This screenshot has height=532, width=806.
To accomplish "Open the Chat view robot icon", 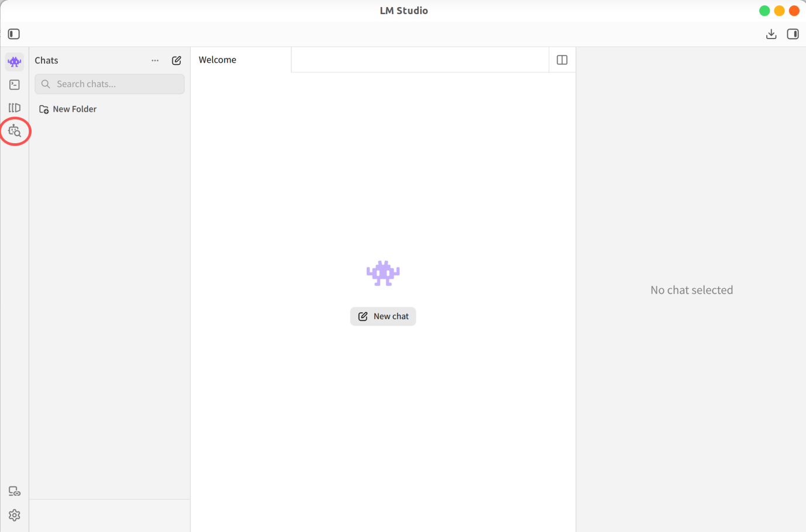I will coord(15,61).
